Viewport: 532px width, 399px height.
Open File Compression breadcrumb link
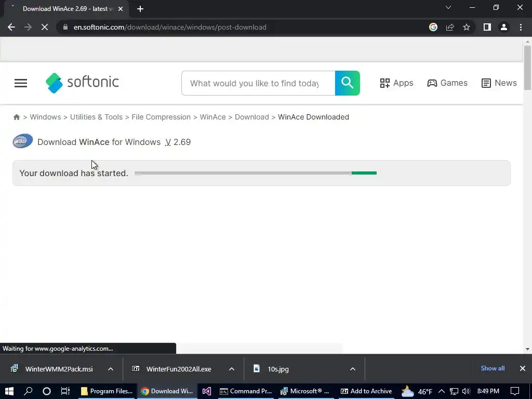point(161,117)
